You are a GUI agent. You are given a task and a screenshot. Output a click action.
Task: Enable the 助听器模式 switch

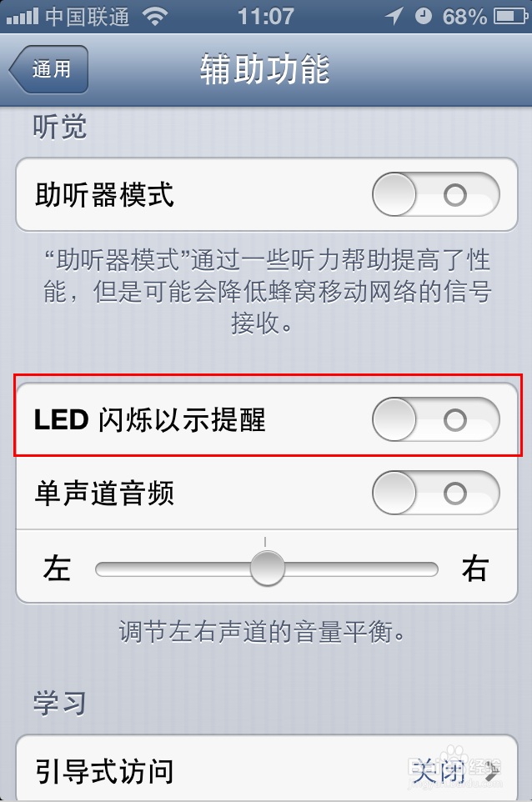(434, 194)
